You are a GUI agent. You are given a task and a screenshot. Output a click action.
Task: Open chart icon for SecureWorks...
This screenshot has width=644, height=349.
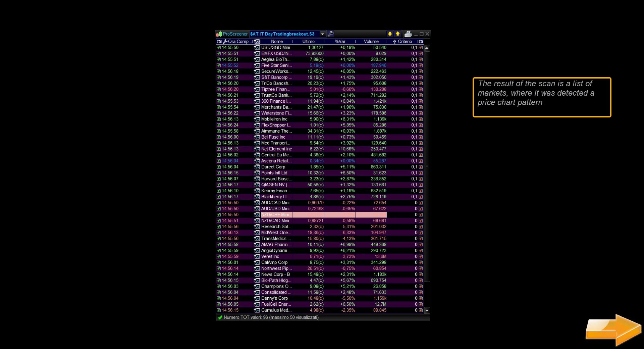[257, 71]
